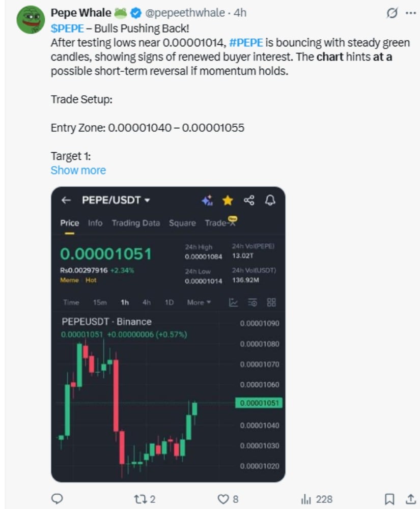Visit the @pepeethwhale handle
The height and width of the screenshot is (509, 420).
pos(185,13)
